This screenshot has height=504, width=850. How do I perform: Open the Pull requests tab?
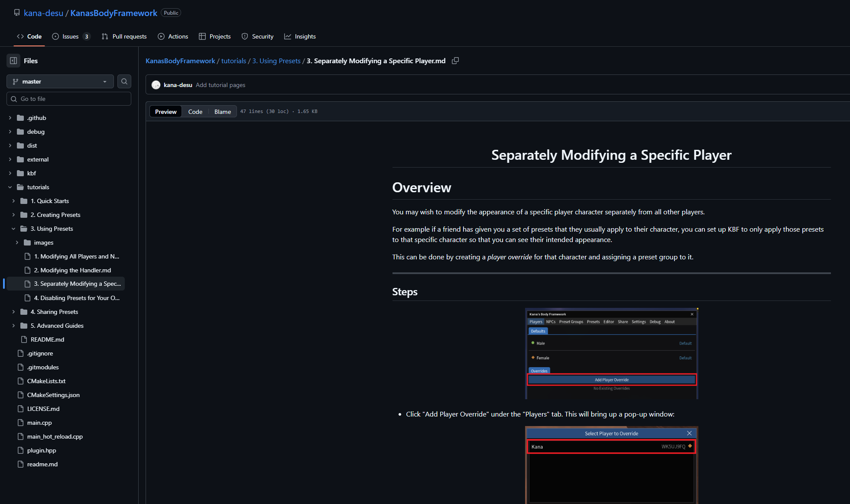[124, 36]
